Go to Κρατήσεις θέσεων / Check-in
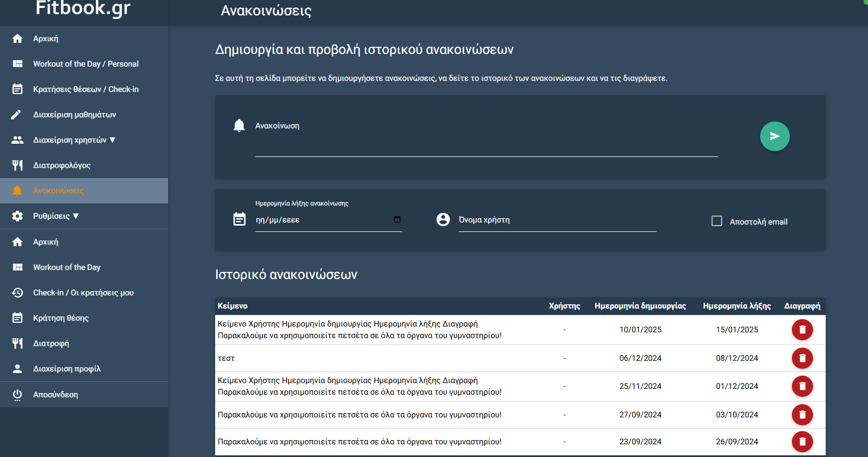The height and width of the screenshot is (457, 868). (86, 89)
